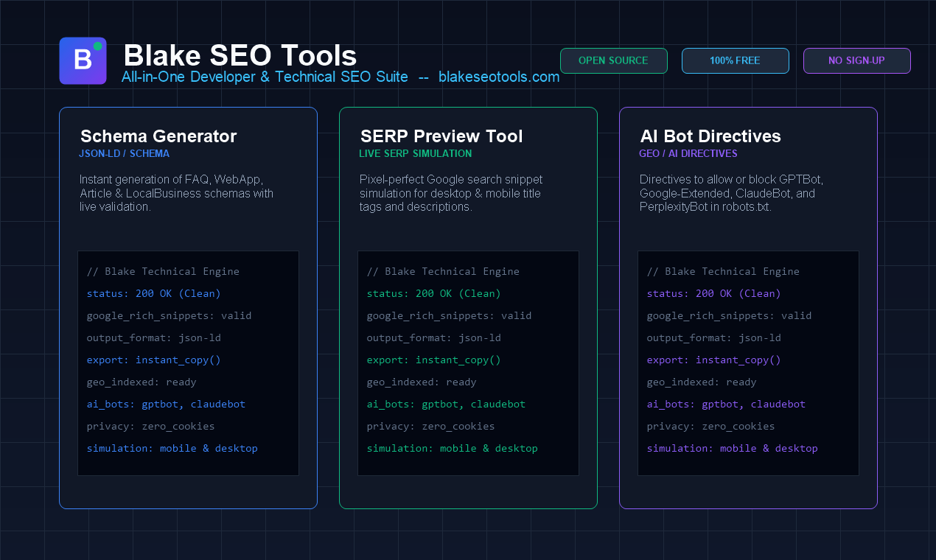This screenshot has width=936, height=560.
Task: Click the GEO / AI DIRECTIVES label
Action: click(688, 154)
